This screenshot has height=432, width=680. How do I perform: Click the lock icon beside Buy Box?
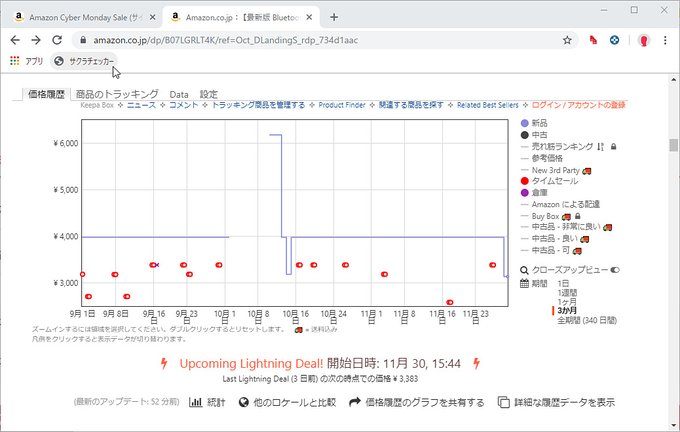(578, 216)
